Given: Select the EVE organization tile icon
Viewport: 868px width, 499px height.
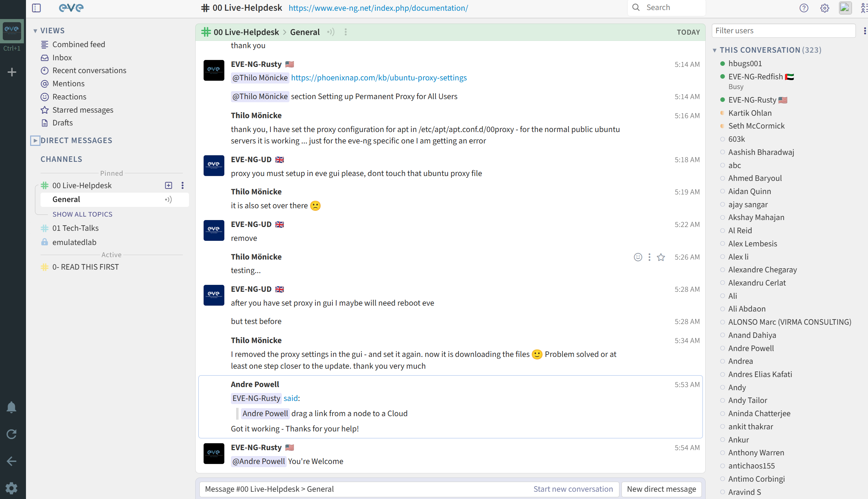Looking at the screenshot, I should [12, 30].
